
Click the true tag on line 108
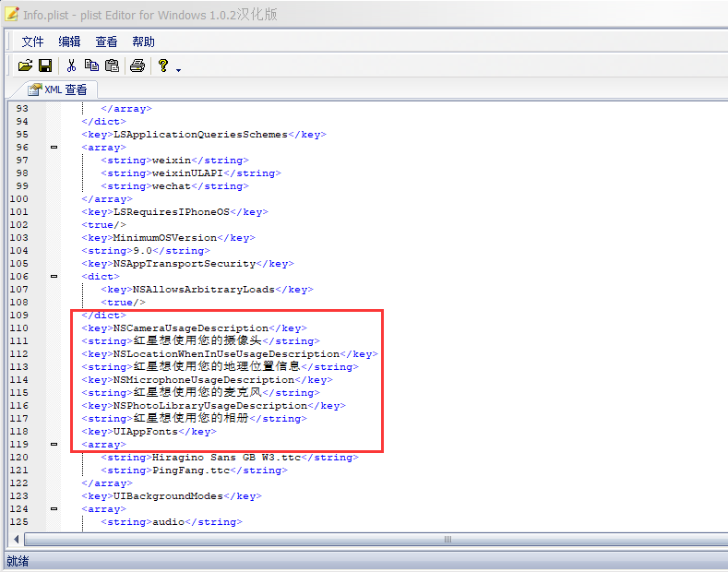(x=123, y=303)
